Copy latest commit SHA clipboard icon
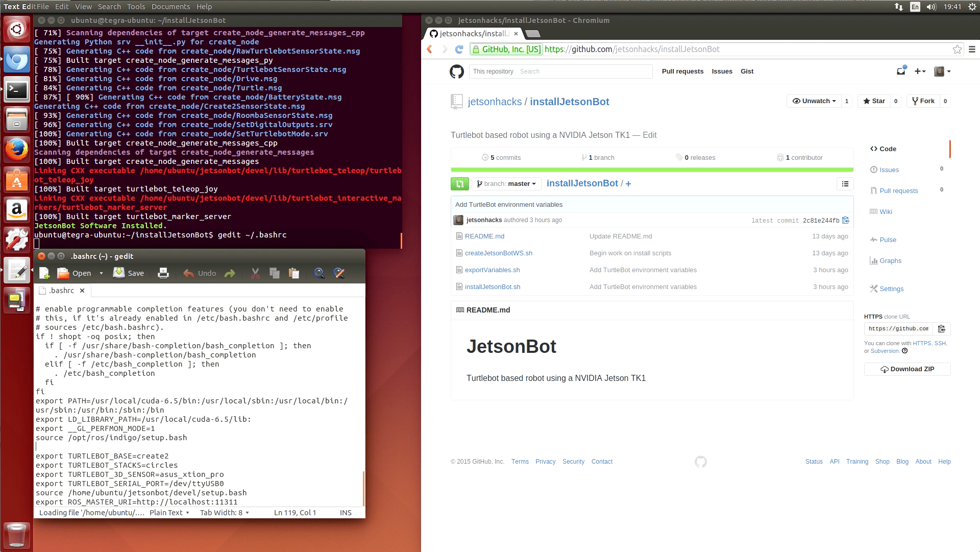Screen dimensions: 980x552 pyautogui.click(x=846, y=220)
